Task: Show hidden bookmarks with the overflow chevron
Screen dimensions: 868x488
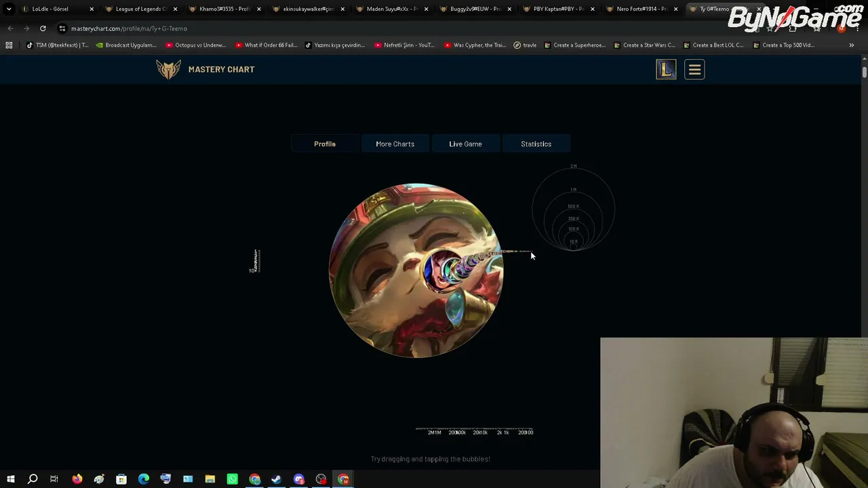Action: (852, 45)
